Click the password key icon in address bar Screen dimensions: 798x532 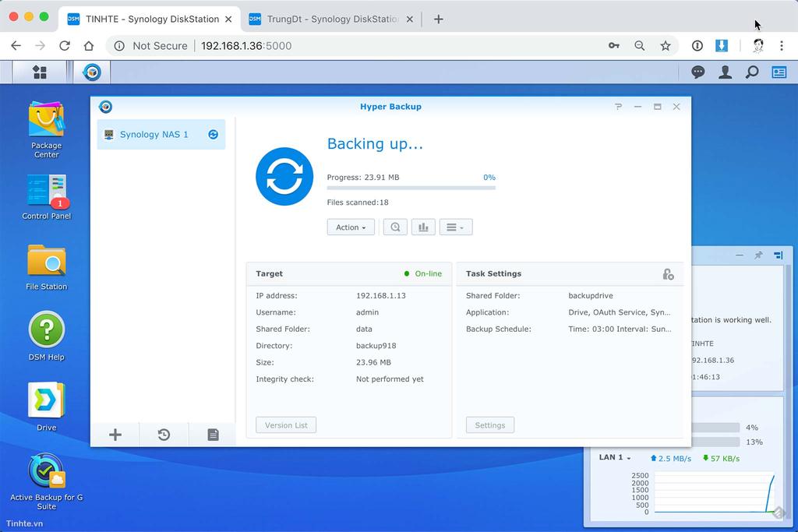tap(614, 46)
